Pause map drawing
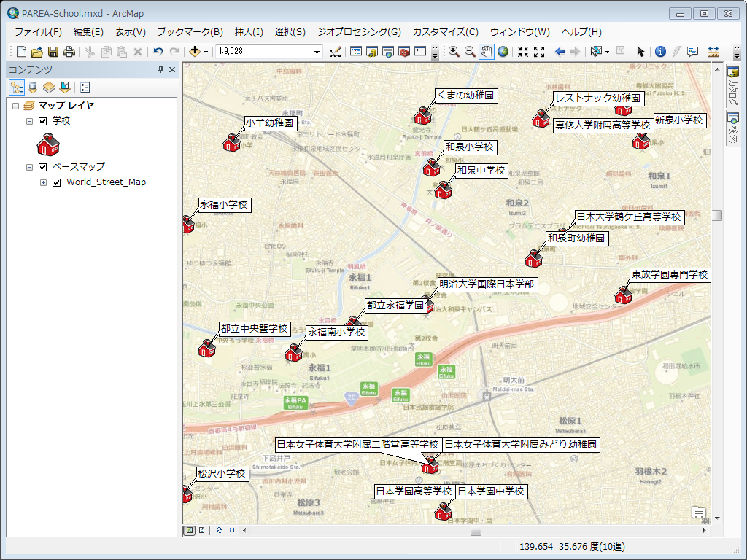 232,530
